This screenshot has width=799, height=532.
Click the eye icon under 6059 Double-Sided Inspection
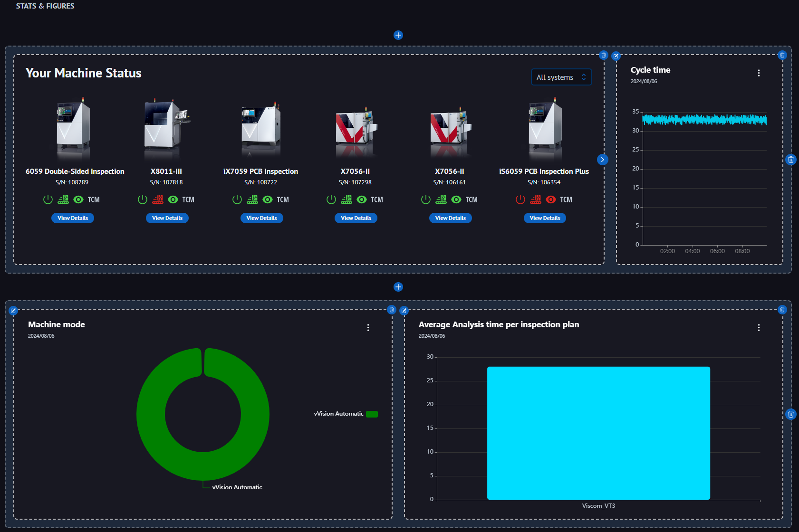(x=78, y=199)
